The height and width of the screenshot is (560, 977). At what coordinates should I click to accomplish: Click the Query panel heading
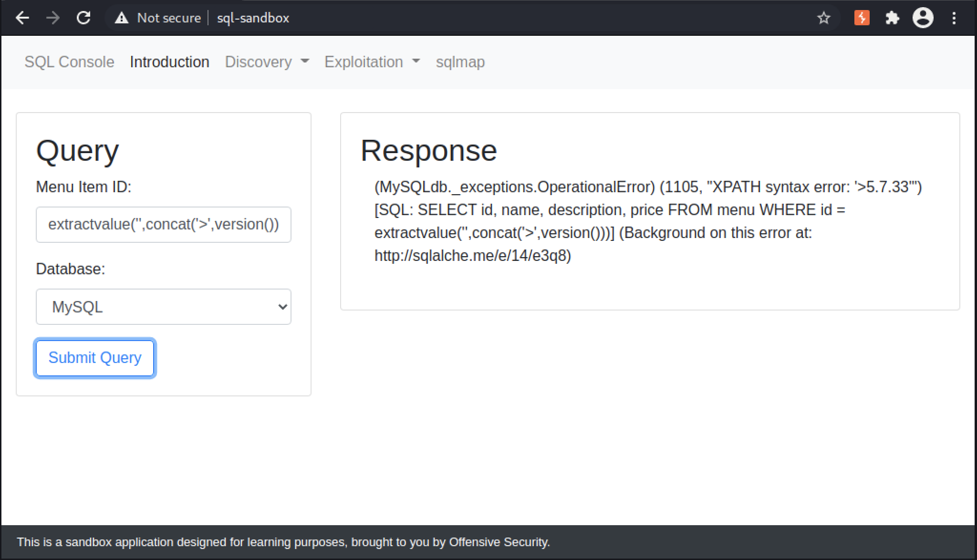pyautogui.click(x=77, y=151)
